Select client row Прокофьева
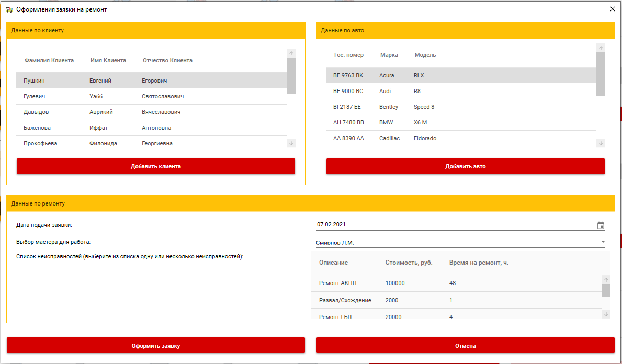 point(152,143)
